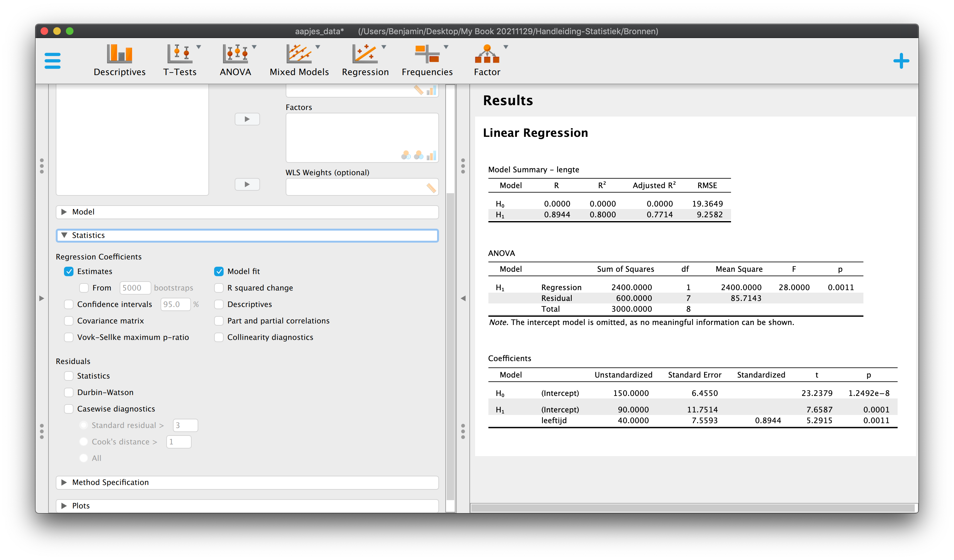The image size is (954, 560).
Task: Click the scale ruler icon in WLS Weights box
Action: [431, 188]
